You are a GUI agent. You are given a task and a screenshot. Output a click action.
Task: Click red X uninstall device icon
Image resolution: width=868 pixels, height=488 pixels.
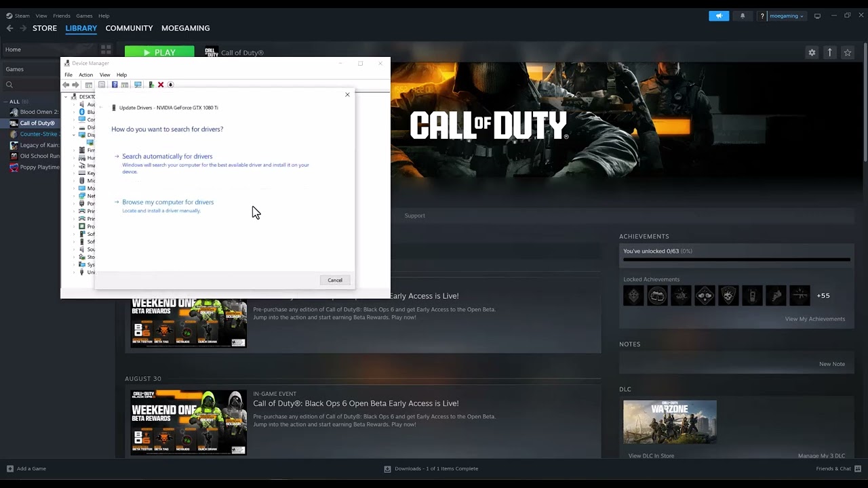pyautogui.click(x=161, y=85)
